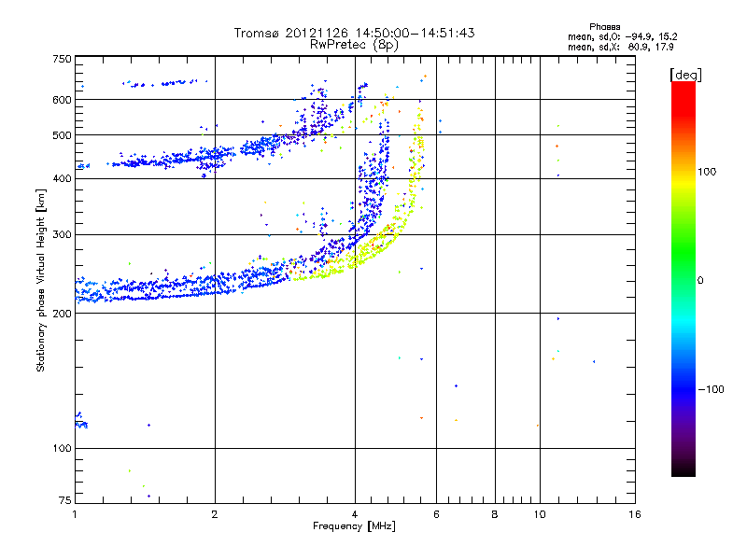Click the x-axis tick label '2'

click(x=215, y=514)
